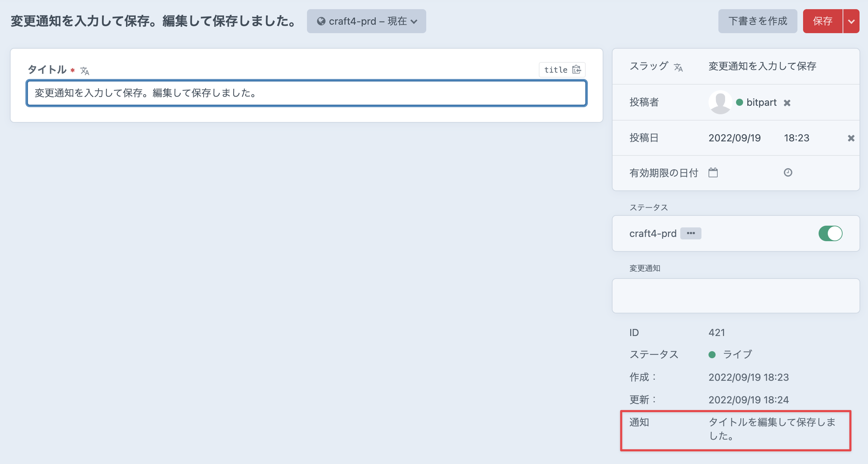
Task: Click the translate icon next to タイトル label
Action: (85, 70)
